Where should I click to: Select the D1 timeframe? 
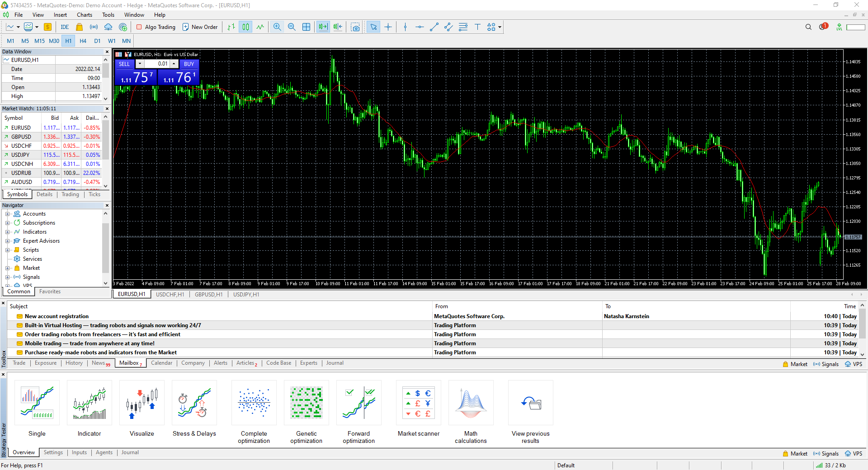tap(97, 41)
